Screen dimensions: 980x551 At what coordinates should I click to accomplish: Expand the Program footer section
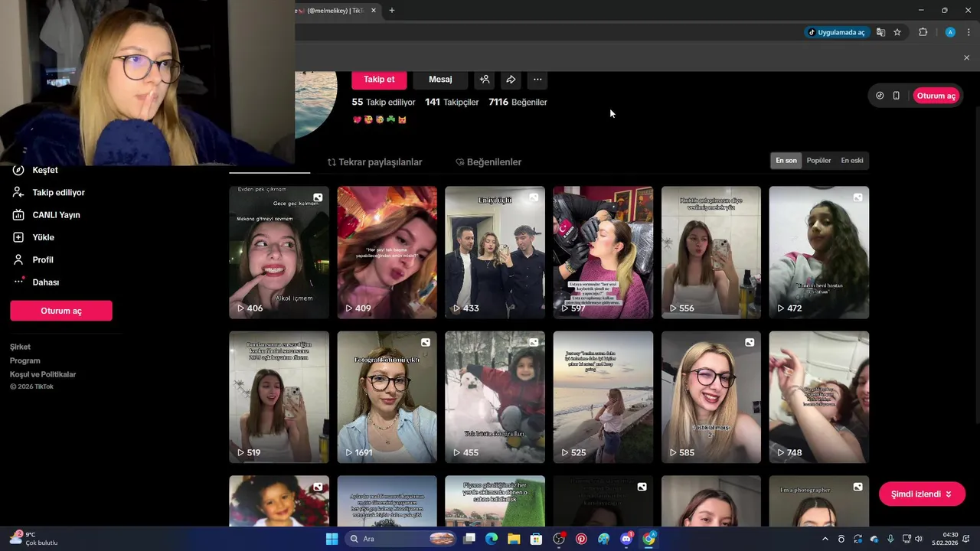(x=25, y=360)
